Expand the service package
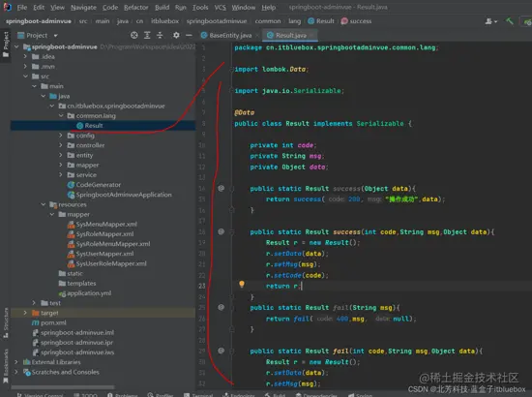The width and height of the screenshot is (532, 397). [x=61, y=174]
